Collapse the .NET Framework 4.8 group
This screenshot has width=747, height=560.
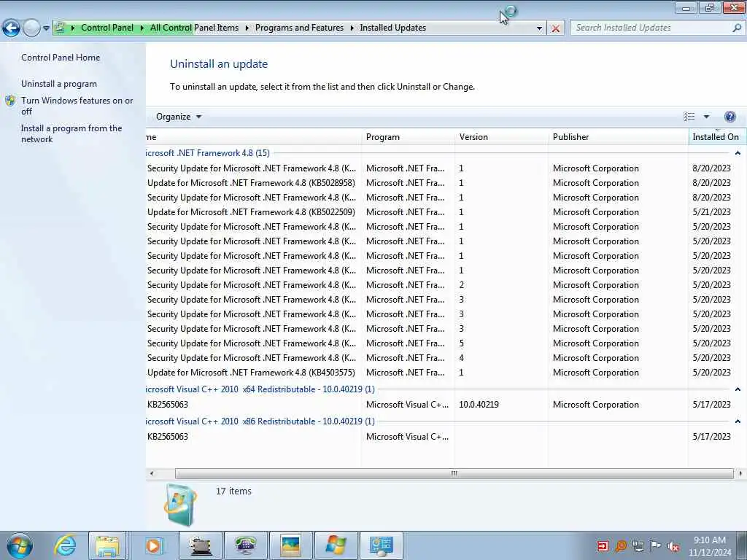[738, 153]
